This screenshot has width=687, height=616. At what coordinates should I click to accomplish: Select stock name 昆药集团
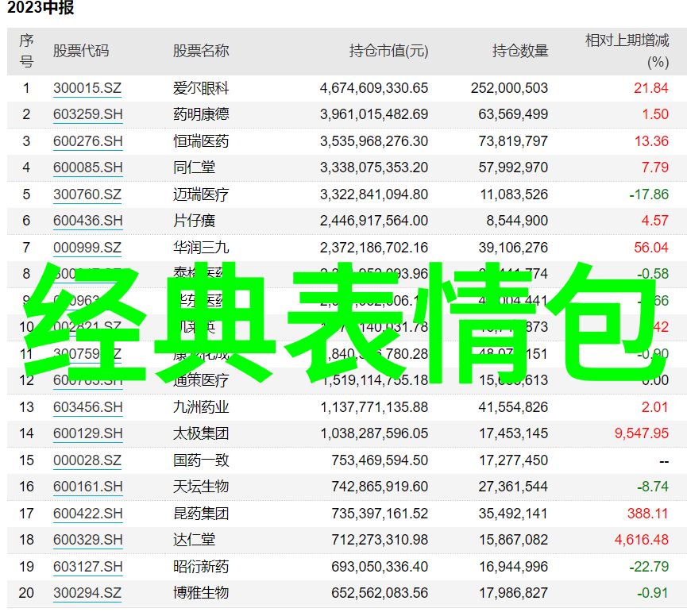201,514
